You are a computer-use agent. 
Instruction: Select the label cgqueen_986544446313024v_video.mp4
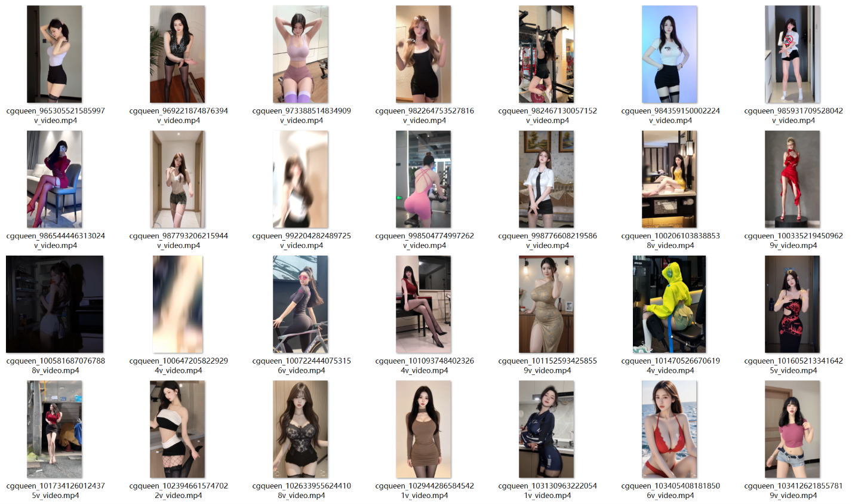[56, 241]
